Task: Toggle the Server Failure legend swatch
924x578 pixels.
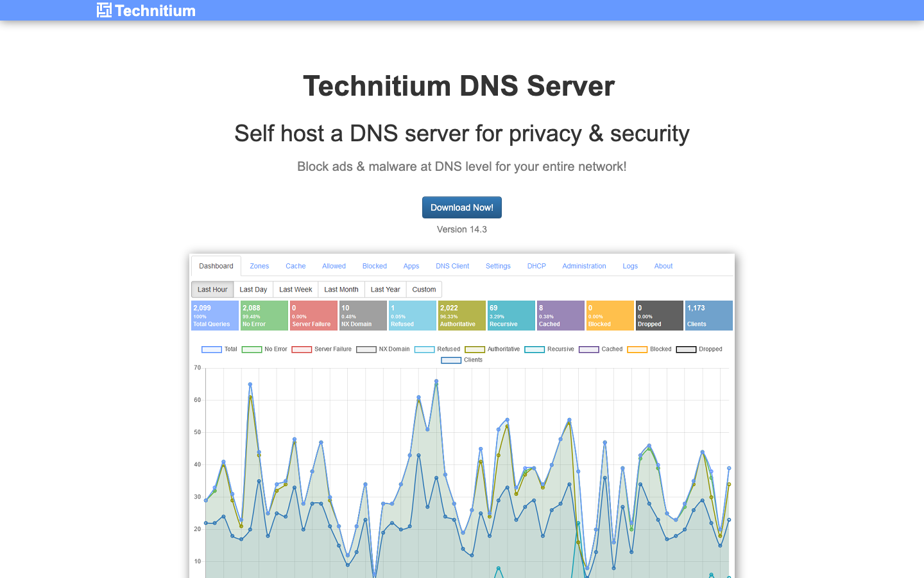Action: coord(302,349)
